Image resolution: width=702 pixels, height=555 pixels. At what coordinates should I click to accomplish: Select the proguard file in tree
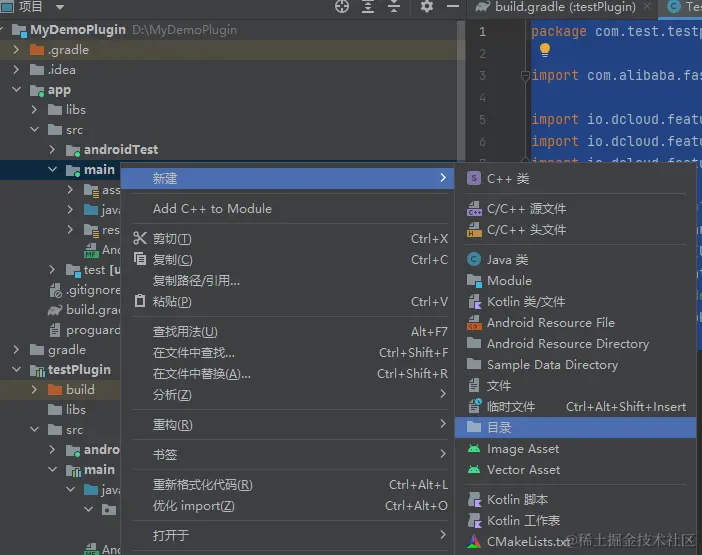point(93,330)
